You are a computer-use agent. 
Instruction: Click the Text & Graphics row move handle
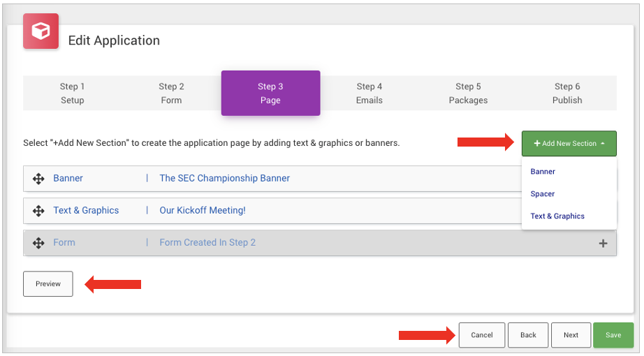tap(38, 211)
